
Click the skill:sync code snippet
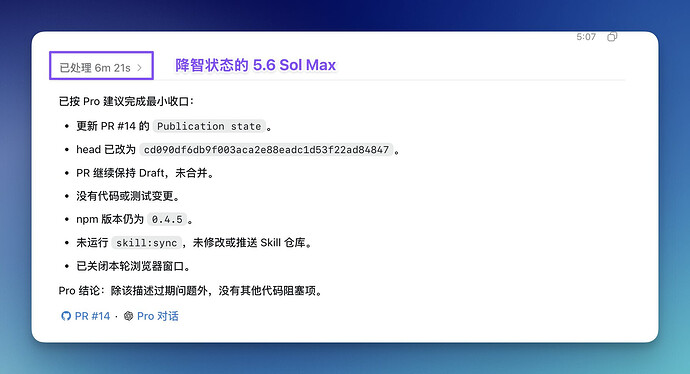pyautogui.click(x=147, y=242)
